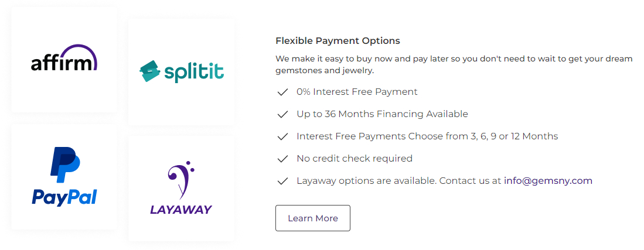
Task: Open the info@gemsny.com email link
Action: 548,181
